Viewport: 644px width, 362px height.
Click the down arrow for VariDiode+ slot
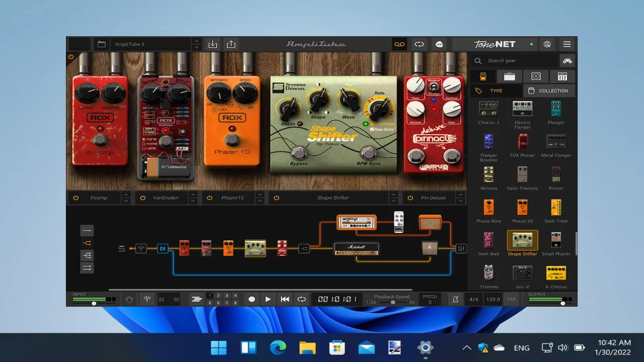point(193,201)
